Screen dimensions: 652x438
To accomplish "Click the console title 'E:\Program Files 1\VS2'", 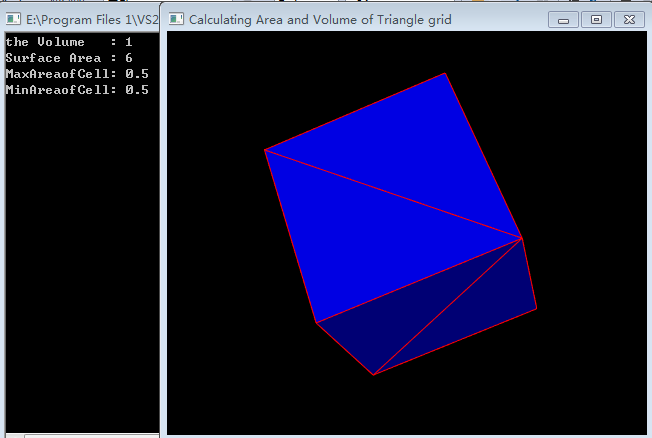I will [92, 20].
